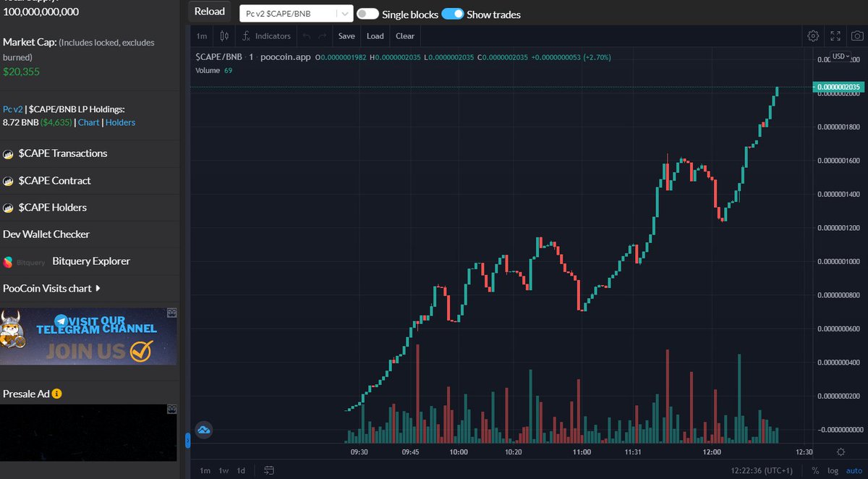This screenshot has width=868, height=479.
Task: Open $CAPE Holders
Action: pos(53,208)
